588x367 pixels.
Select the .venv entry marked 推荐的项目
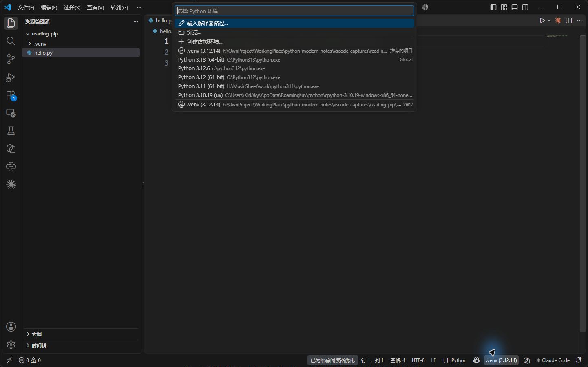[x=294, y=51]
